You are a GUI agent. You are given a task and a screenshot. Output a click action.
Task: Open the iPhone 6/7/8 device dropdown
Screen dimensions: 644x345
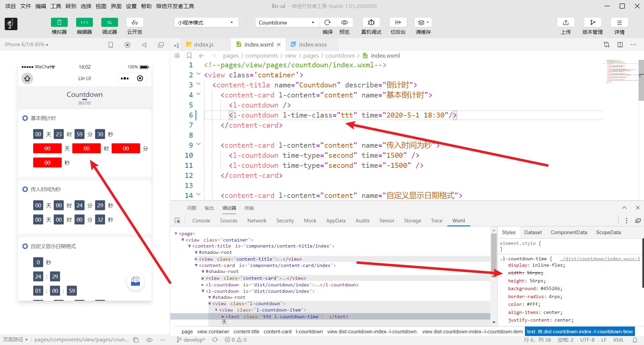point(26,45)
